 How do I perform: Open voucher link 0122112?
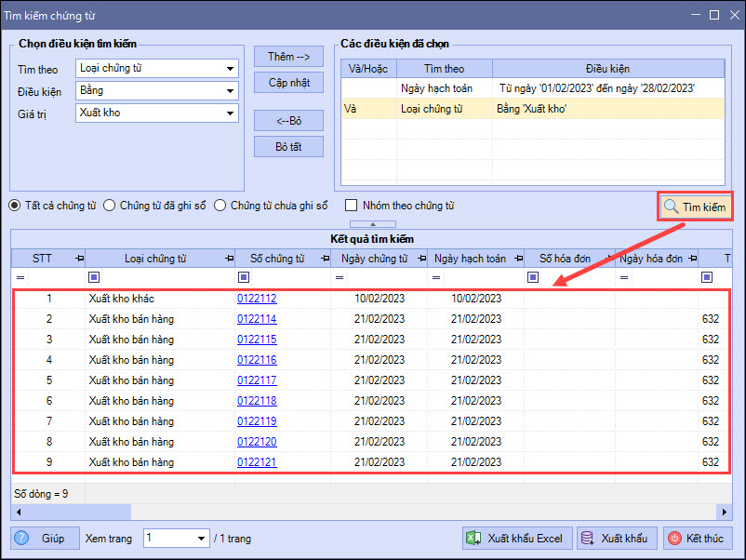coord(257,299)
